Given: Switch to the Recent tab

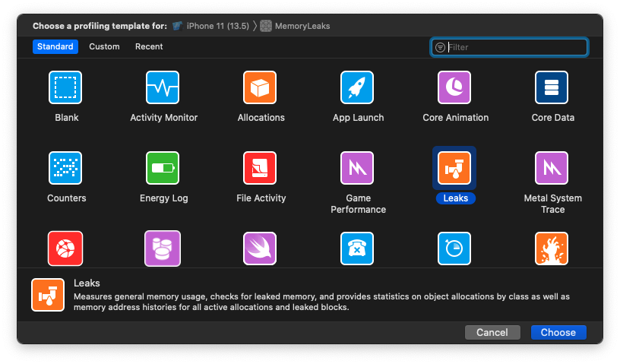Looking at the screenshot, I should [149, 46].
